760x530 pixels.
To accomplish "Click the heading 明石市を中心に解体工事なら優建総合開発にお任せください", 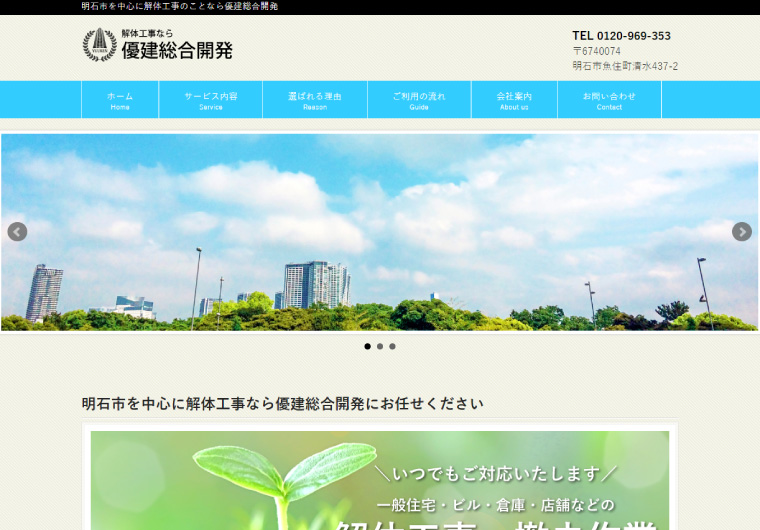I will (x=283, y=404).
